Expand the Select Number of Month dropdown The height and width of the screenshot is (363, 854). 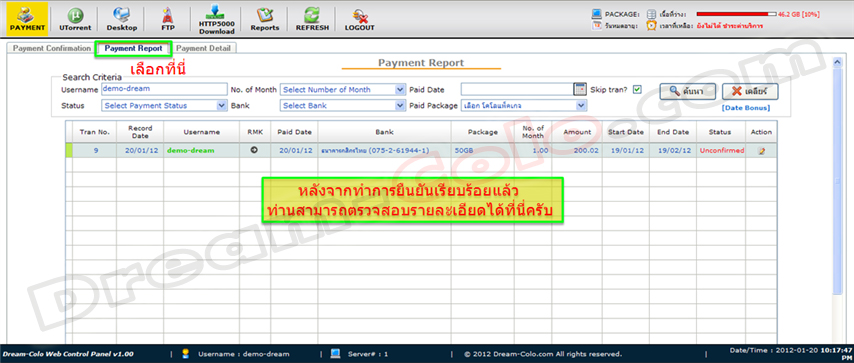point(343,89)
